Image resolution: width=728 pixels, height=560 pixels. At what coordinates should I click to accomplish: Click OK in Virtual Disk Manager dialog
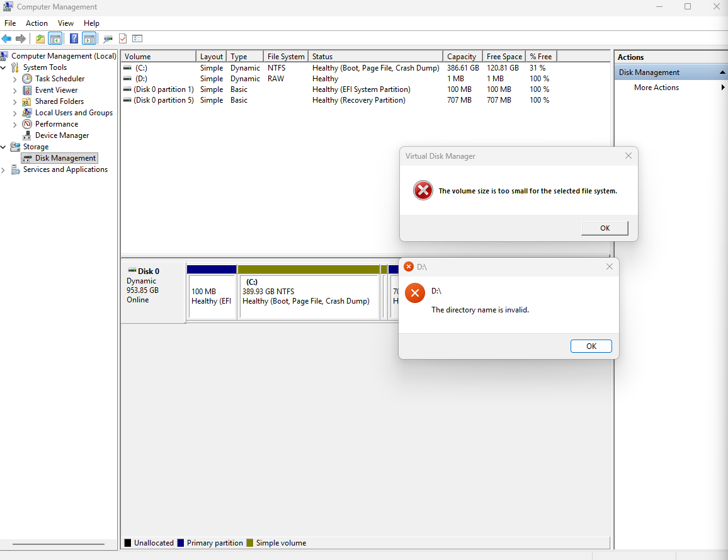pyautogui.click(x=605, y=228)
